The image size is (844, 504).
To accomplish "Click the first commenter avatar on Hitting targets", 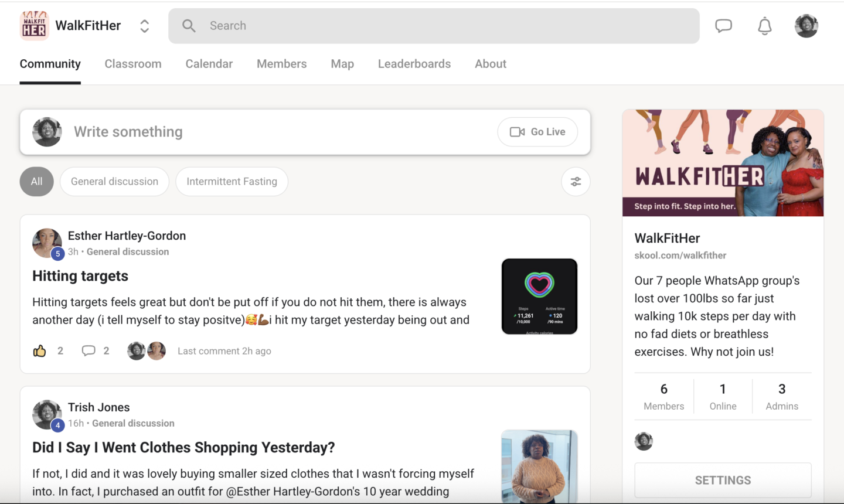I will pos(137,351).
